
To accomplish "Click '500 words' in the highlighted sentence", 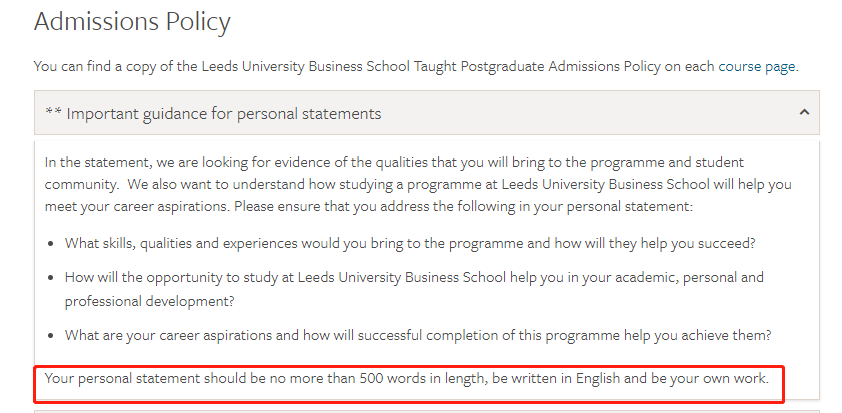I will click(x=392, y=379).
